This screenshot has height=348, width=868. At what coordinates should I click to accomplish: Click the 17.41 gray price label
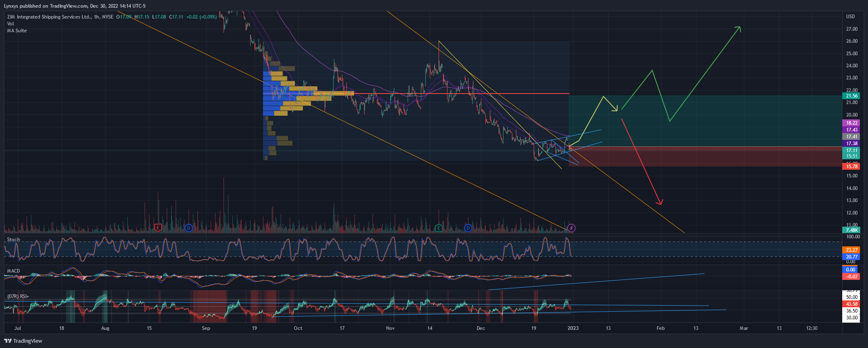[x=851, y=137]
